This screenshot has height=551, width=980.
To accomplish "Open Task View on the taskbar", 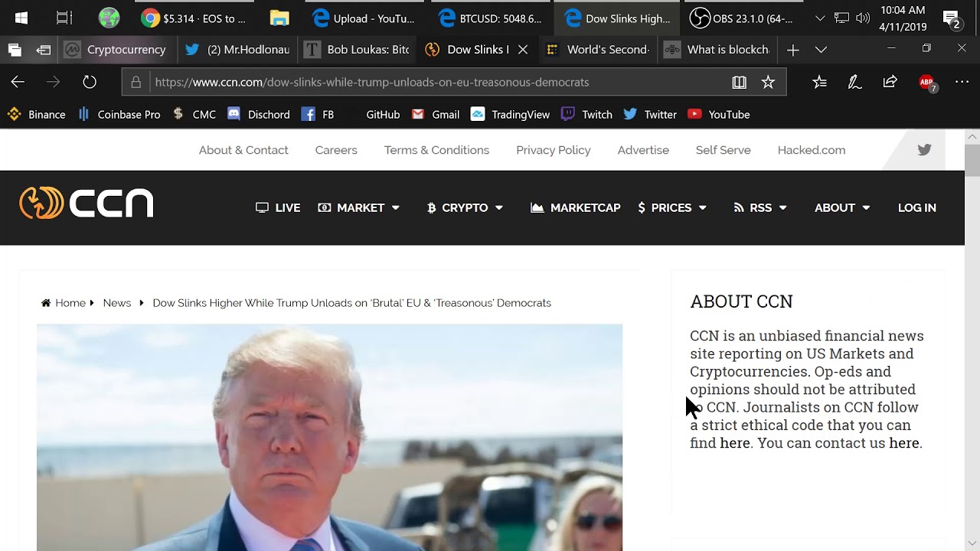I will (x=64, y=18).
